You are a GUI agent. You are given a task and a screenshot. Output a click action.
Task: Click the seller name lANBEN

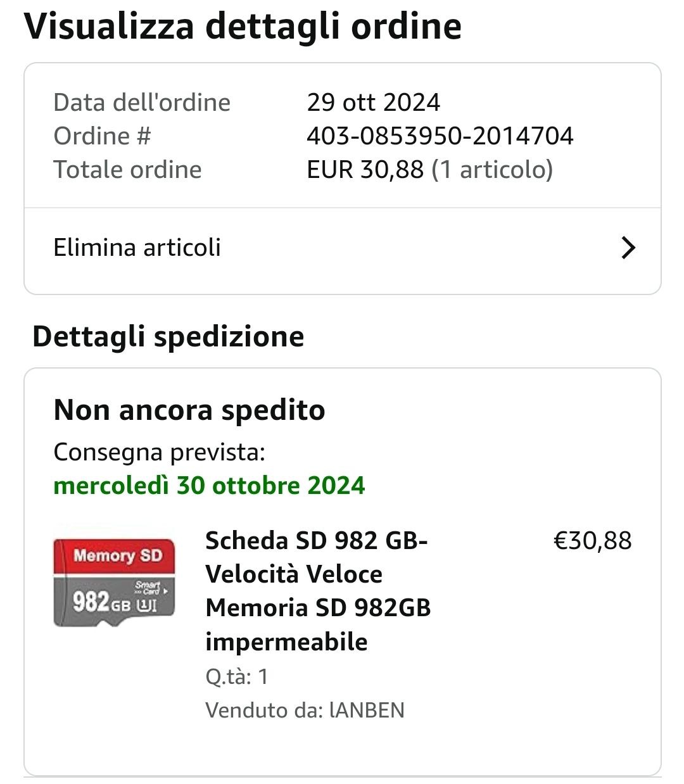coord(367,710)
